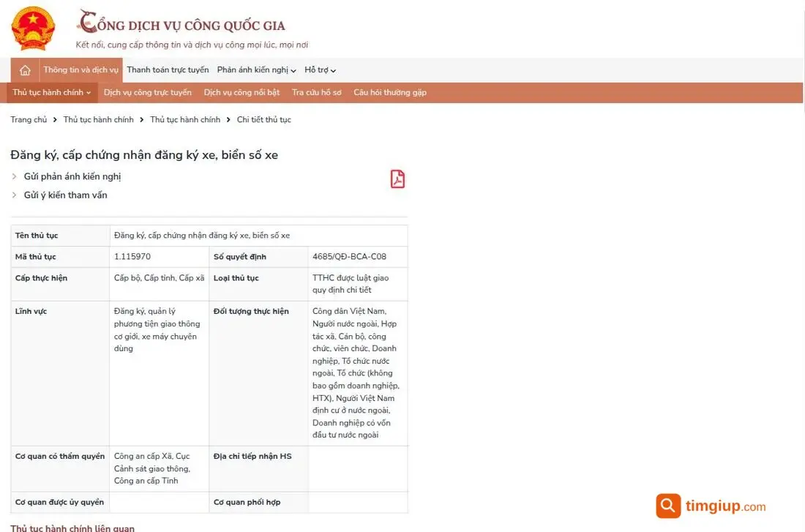Image resolution: width=805 pixels, height=532 pixels.
Task: Click Loại thủ tục label
Action: [x=236, y=278]
